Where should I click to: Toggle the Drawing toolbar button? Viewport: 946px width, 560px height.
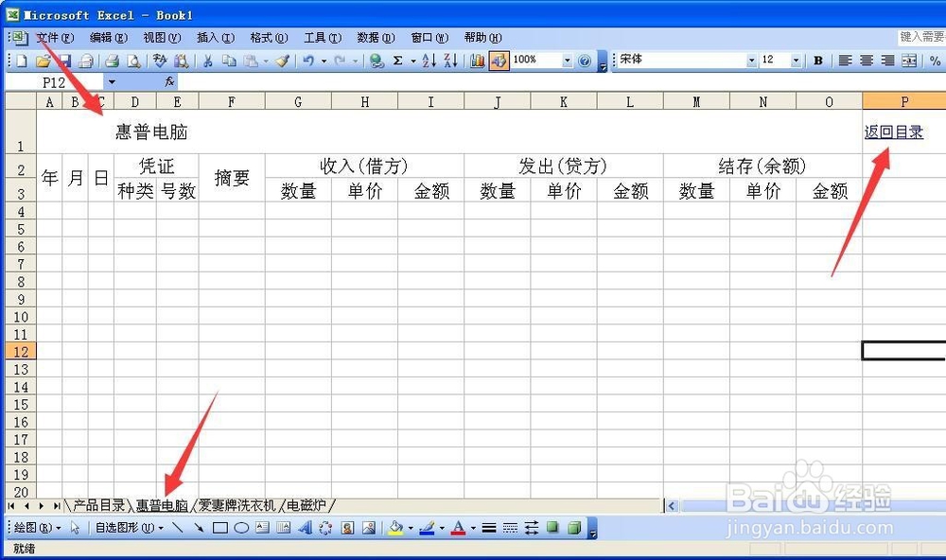point(499,61)
